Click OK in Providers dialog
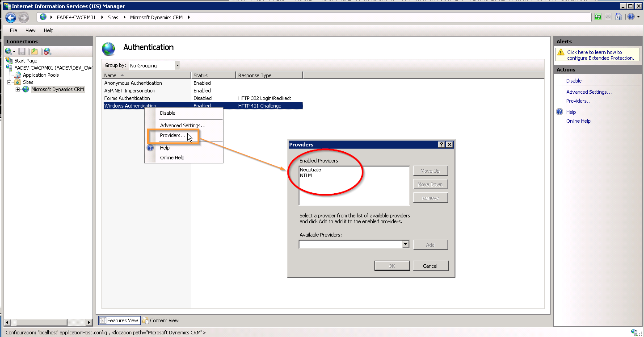The height and width of the screenshot is (337, 644). pos(392,266)
